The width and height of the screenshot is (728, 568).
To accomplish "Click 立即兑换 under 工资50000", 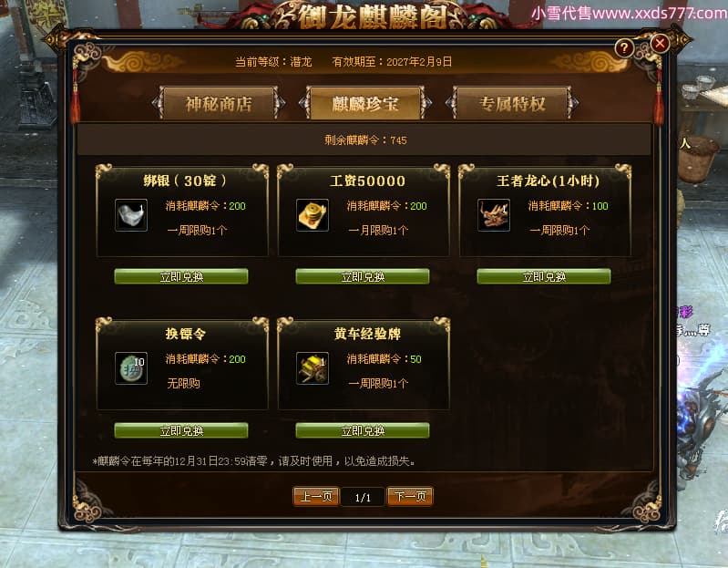I will point(363,277).
